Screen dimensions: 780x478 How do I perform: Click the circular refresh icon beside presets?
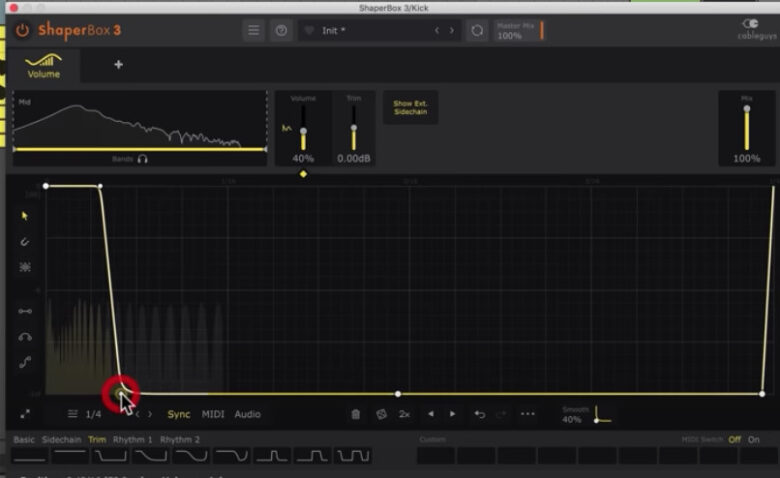[x=477, y=30]
